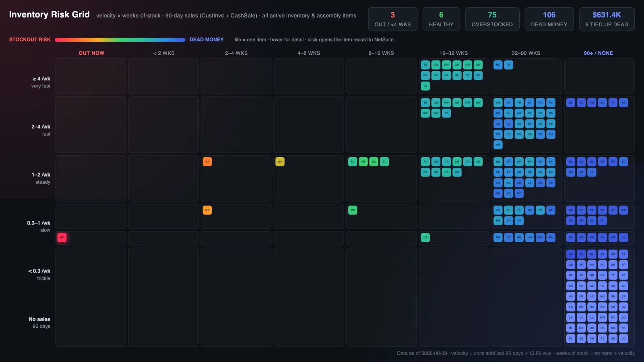Open the TY tile
Image resolution: width=644 pixels, height=362 pixels.
613,275
